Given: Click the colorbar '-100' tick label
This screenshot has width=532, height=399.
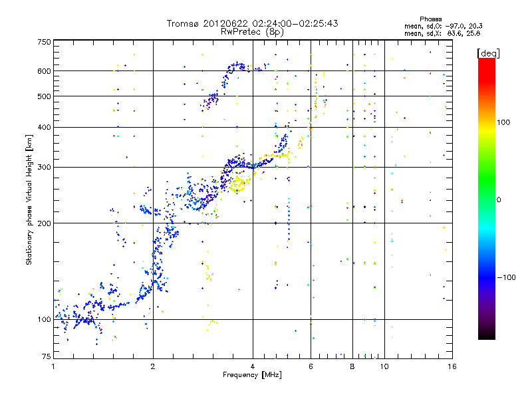Looking at the screenshot, I should point(506,277).
